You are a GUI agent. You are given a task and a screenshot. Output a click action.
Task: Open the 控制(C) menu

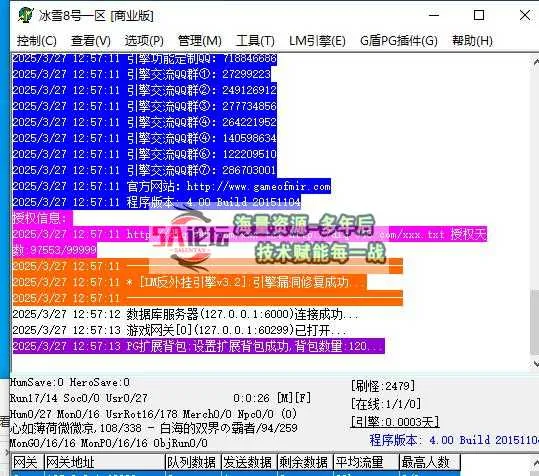click(37, 41)
